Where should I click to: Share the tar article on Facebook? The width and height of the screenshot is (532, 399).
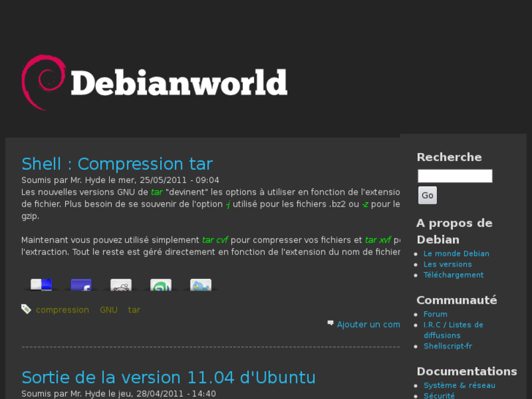click(x=81, y=285)
